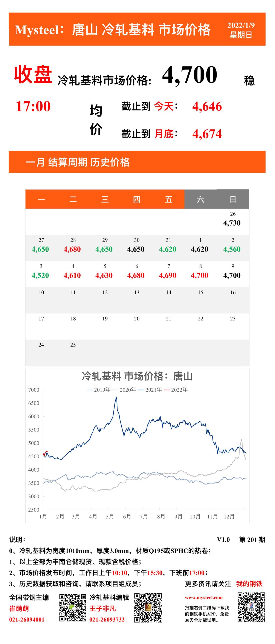The width and height of the screenshot is (275, 644).
Task: Click the QR code beside 王子非凡
Action: tap(148, 608)
